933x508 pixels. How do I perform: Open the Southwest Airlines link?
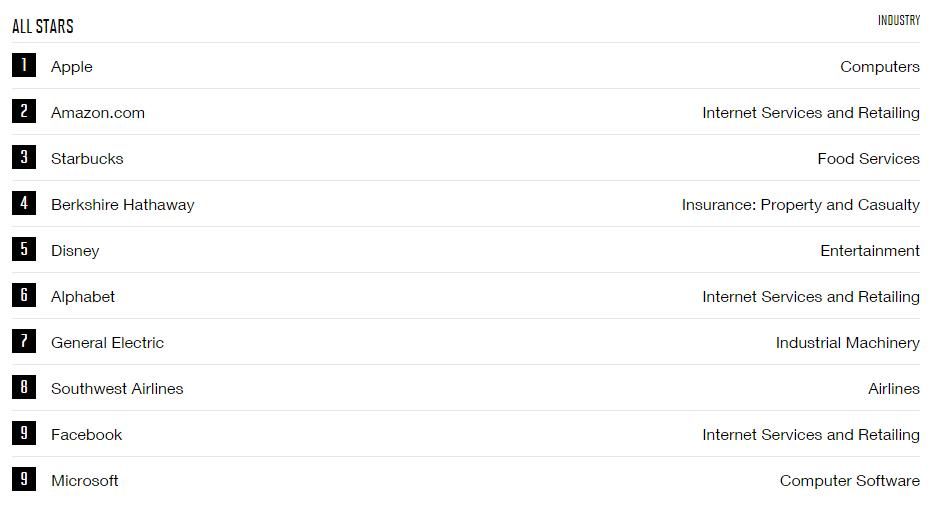pyautogui.click(x=117, y=389)
